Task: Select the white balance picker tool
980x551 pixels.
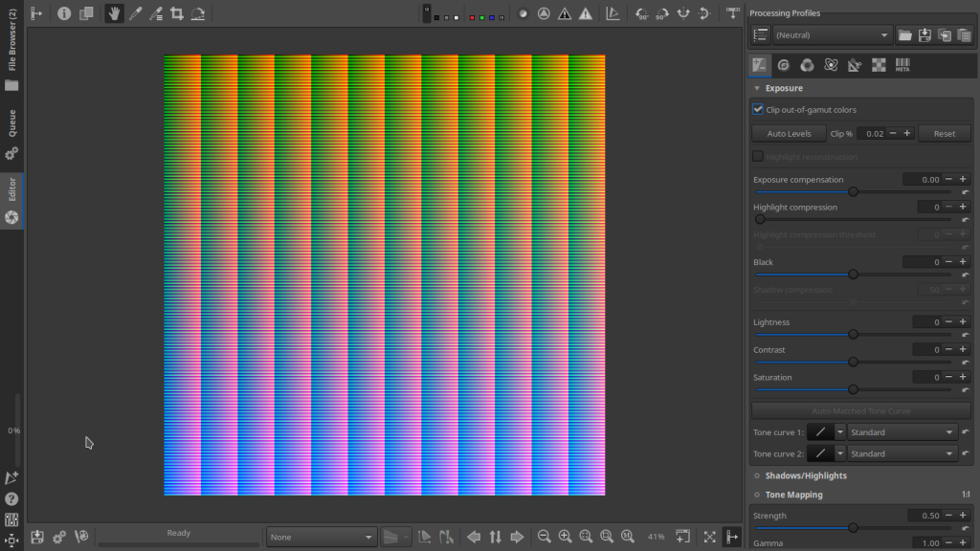Action: [135, 13]
